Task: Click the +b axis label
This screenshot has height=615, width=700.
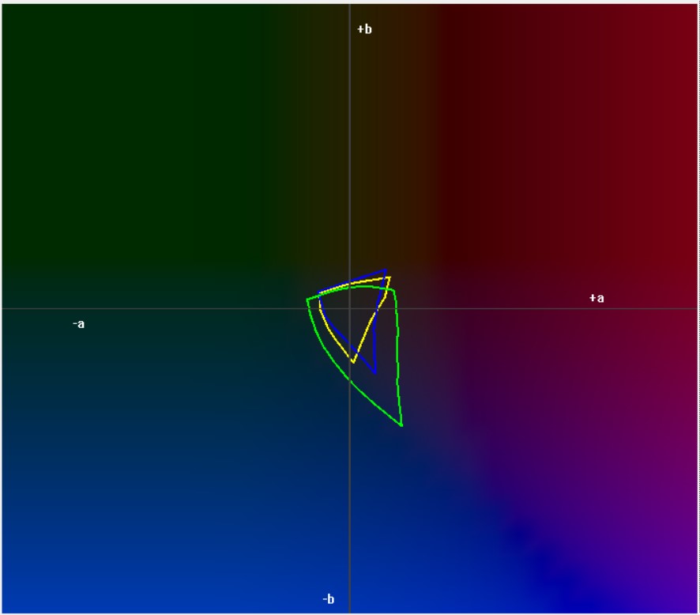Action: (364, 29)
